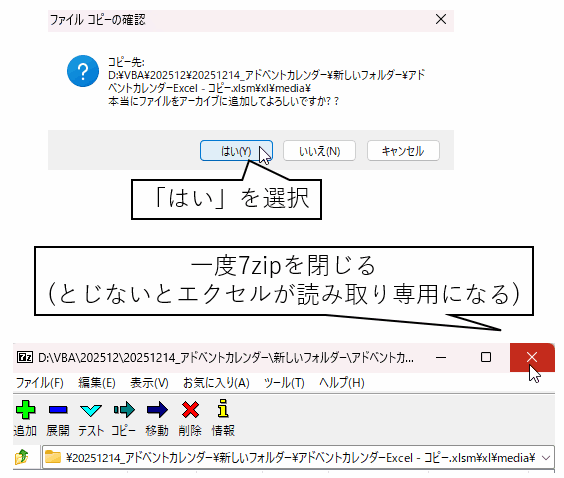Viewport: 564px width, 478px height.
Task: Click the folder icon in address bar
Action: [x=53, y=457]
